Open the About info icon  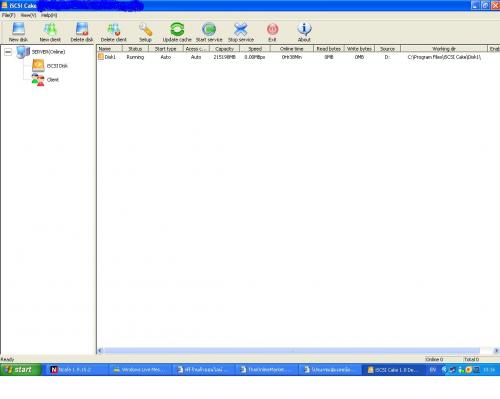pyautogui.click(x=304, y=29)
